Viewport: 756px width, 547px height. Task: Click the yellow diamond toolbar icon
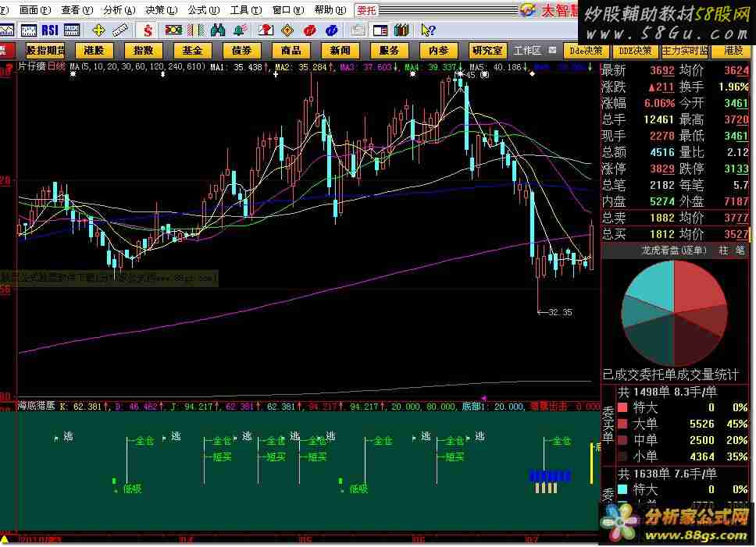[287, 30]
